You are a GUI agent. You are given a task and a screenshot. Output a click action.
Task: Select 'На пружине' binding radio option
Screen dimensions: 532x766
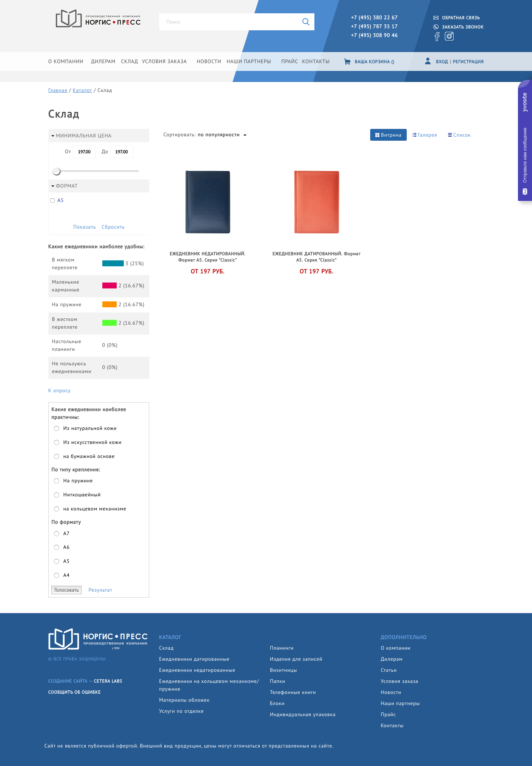(57, 481)
